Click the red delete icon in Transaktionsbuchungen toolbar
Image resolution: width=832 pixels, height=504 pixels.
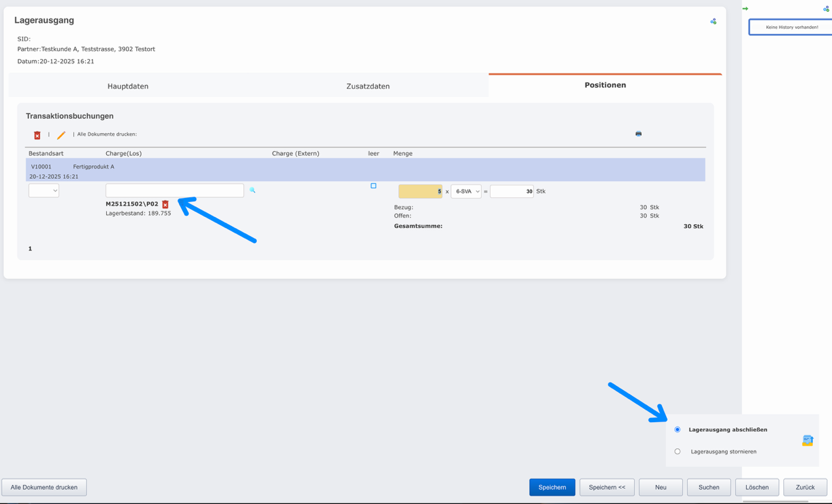37,135
